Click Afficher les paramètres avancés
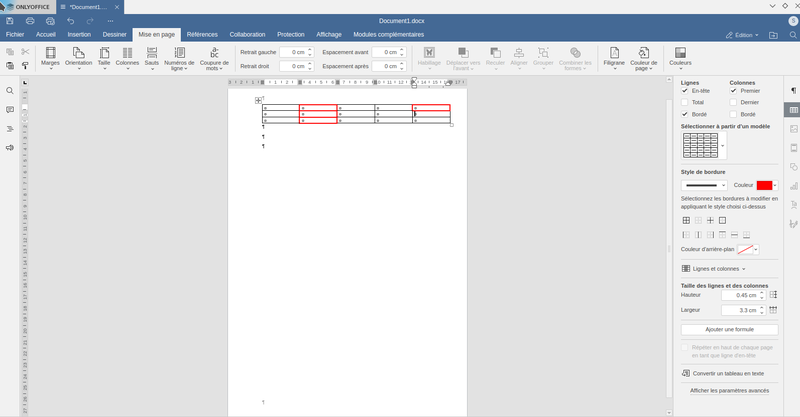This screenshot has width=800, height=417. click(728, 390)
